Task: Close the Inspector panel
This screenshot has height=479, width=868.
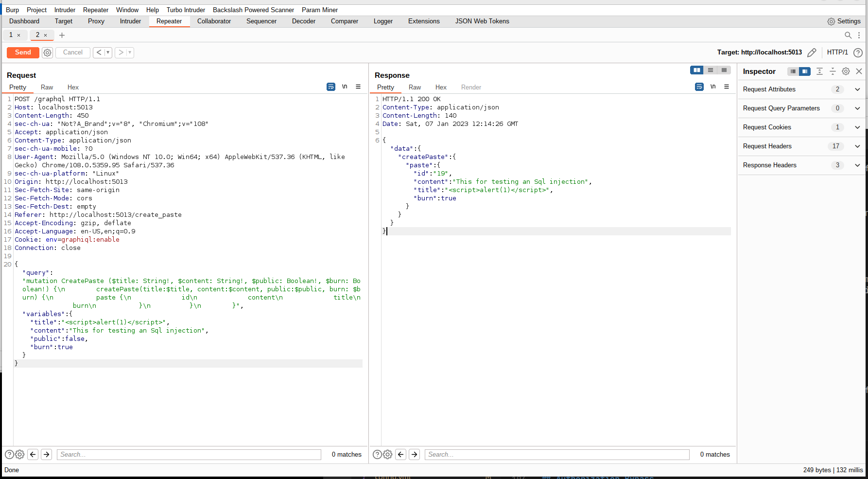Action: (x=859, y=71)
